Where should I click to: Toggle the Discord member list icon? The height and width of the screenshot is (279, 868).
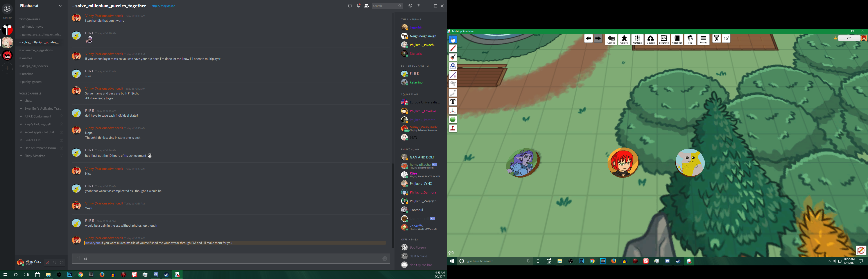coord(366,6)
